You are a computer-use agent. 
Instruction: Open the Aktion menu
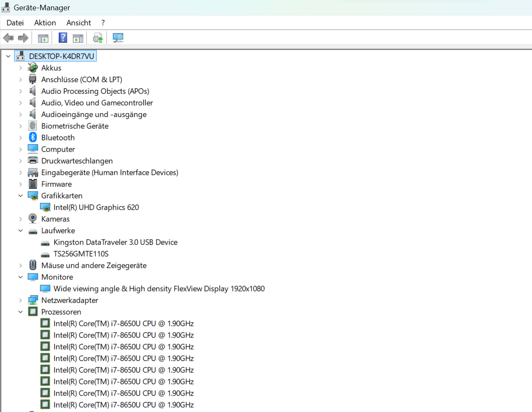(45, 23)
